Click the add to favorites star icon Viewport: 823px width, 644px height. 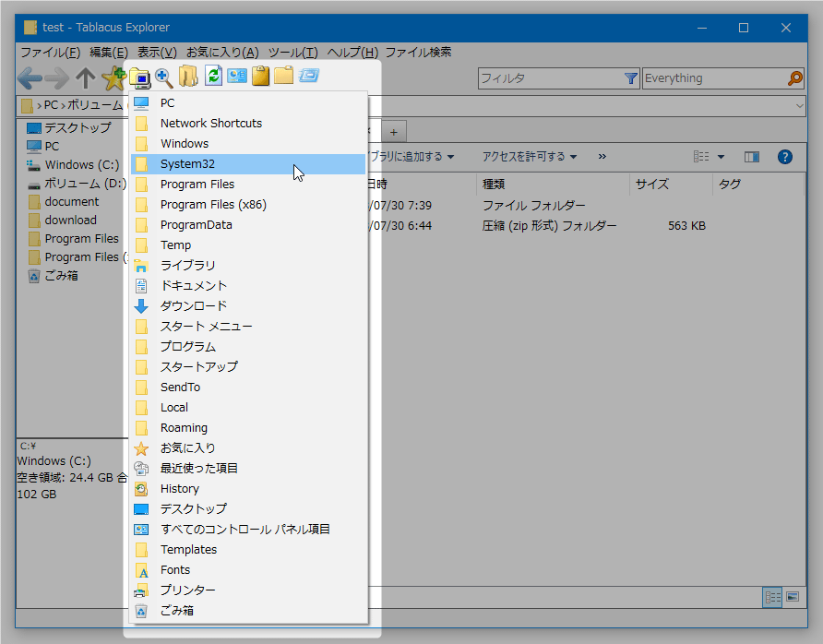click(113, 78)
